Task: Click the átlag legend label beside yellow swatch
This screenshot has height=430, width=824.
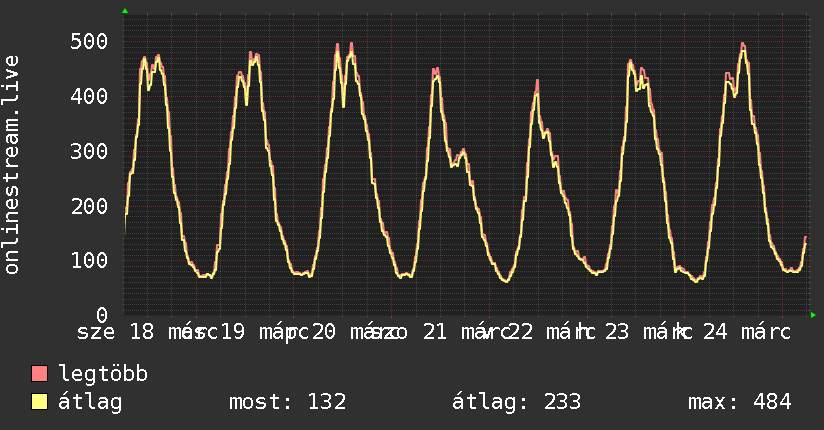Action: pyautogui.click(x=90, y=402)
